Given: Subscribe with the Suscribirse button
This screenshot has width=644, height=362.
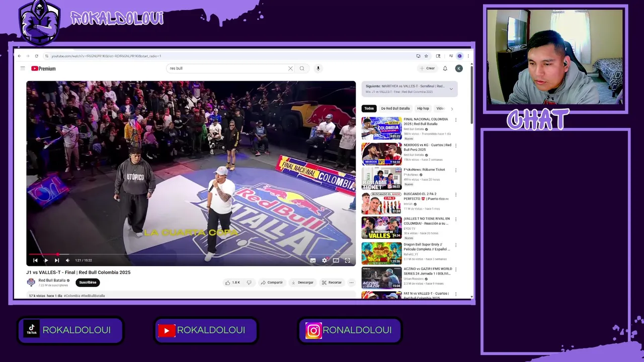Looking at the screenshot, I should 88,283.
